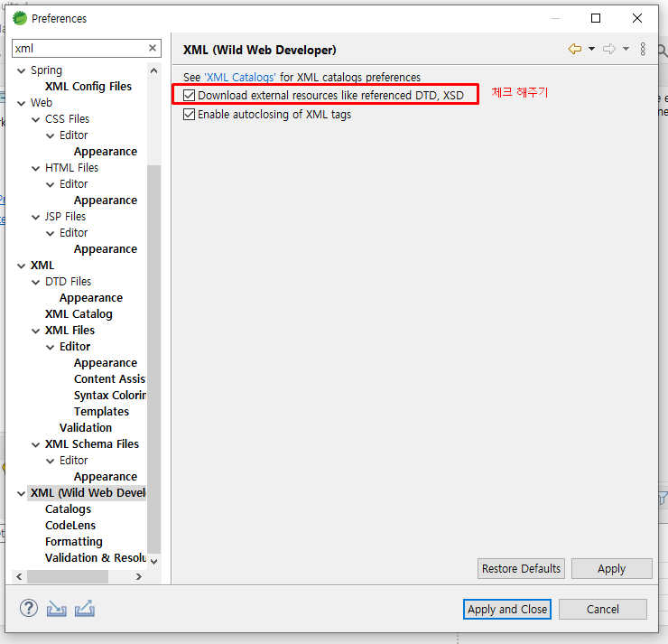Collapse the JSP Files node

35,218
